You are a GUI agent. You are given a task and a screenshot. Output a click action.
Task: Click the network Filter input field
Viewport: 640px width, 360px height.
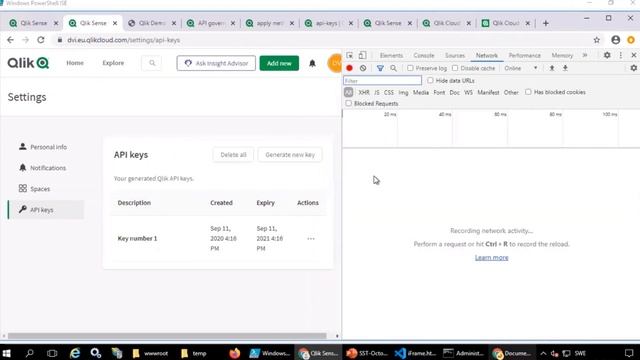tap(382, 81)
